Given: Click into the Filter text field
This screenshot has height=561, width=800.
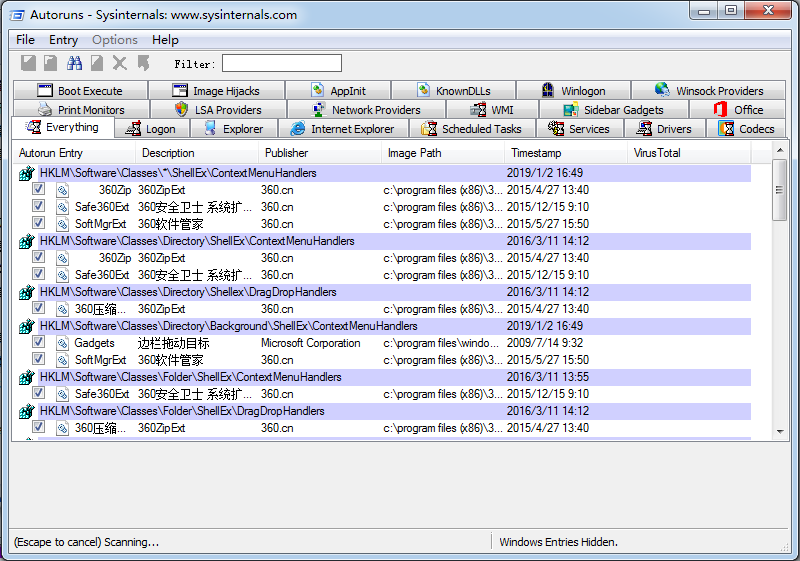Looking at the screenshot, I should tap(281, 64).
